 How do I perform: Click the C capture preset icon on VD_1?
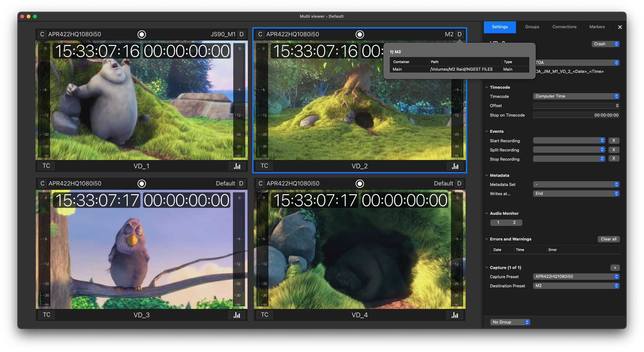point(42,34)
